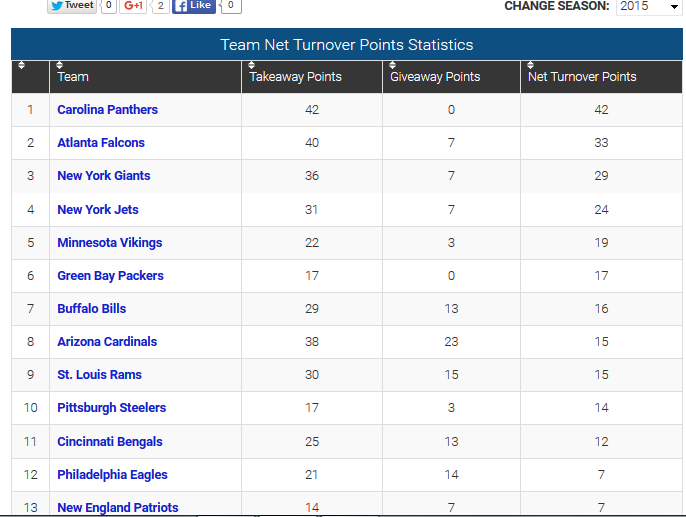Image resolution: width=686 pixels, height=517 pixels.
Task: Open the Buffalo Bills team link
Action: (92, 309)
